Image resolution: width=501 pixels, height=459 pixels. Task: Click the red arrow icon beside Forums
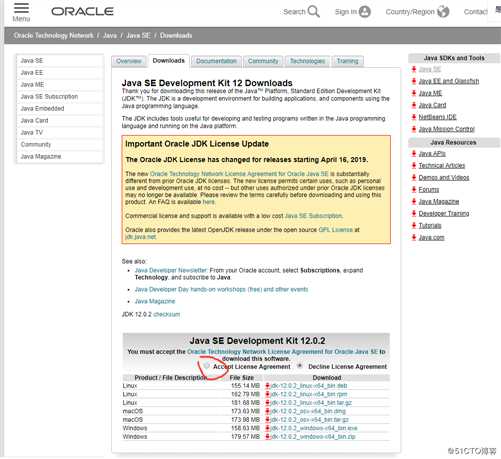(x=414, y=189)
